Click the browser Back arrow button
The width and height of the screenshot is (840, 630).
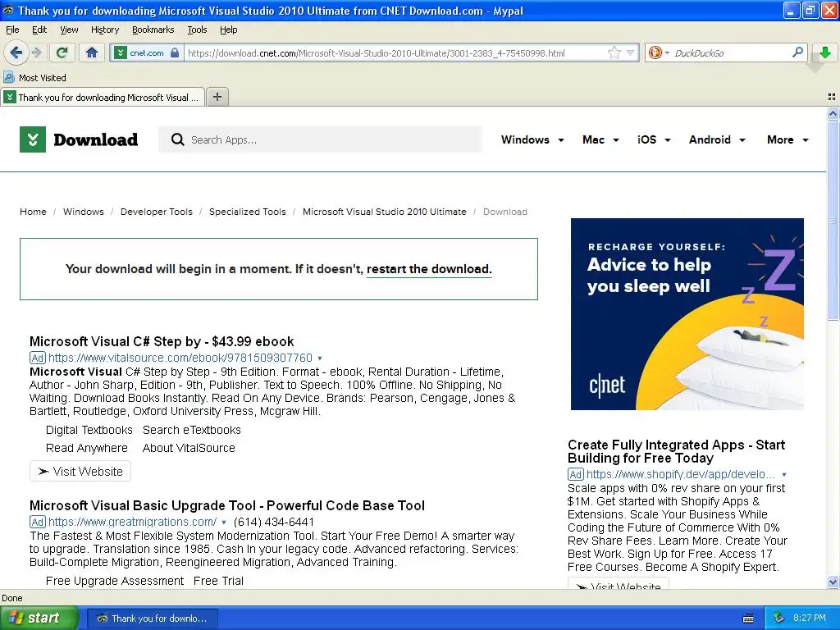[x=16, y=52]
